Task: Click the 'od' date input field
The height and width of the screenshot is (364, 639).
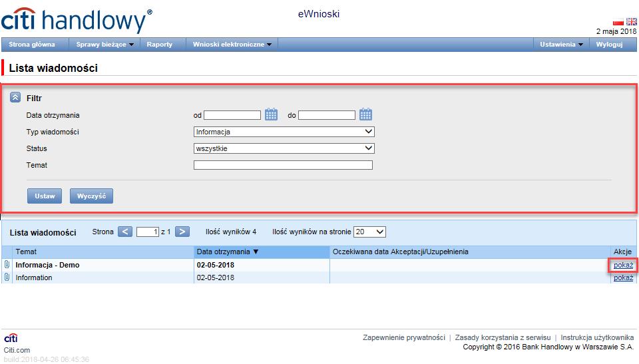Action: tap(232, 115)
